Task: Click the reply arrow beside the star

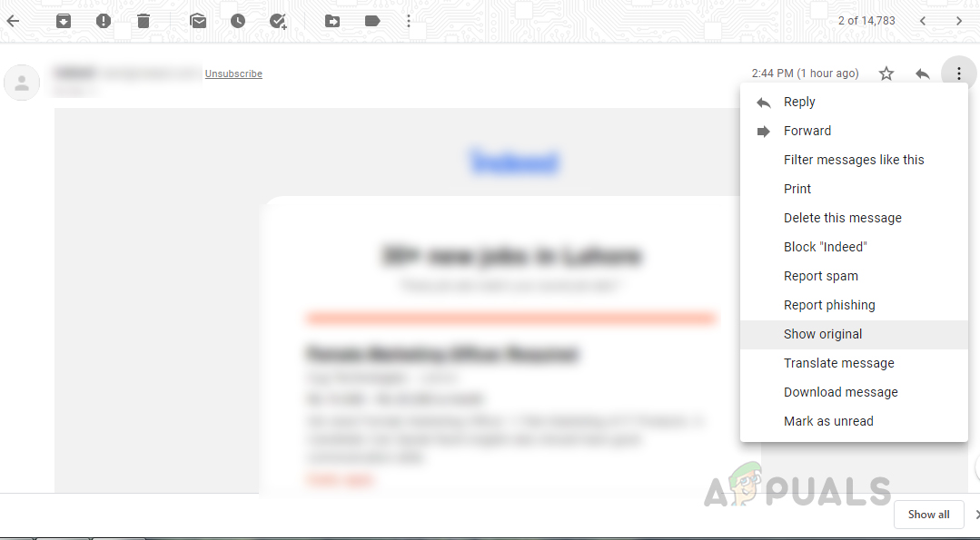Action: 923,74
